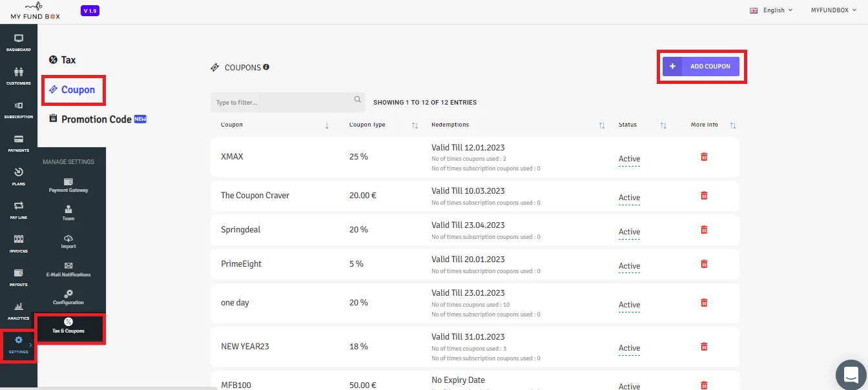Open Payouts in the sidebar
868x390 pixels.
tap(19, 278)
